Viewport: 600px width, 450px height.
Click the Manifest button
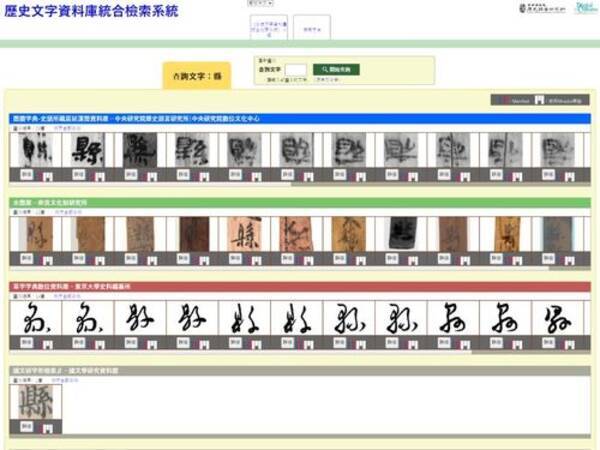(x=515, y=101)
